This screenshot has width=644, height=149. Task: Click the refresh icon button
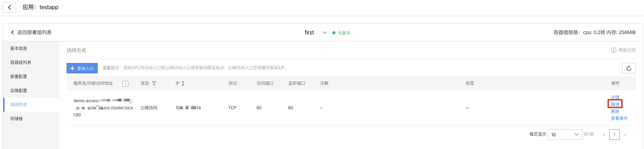point(629,68)
